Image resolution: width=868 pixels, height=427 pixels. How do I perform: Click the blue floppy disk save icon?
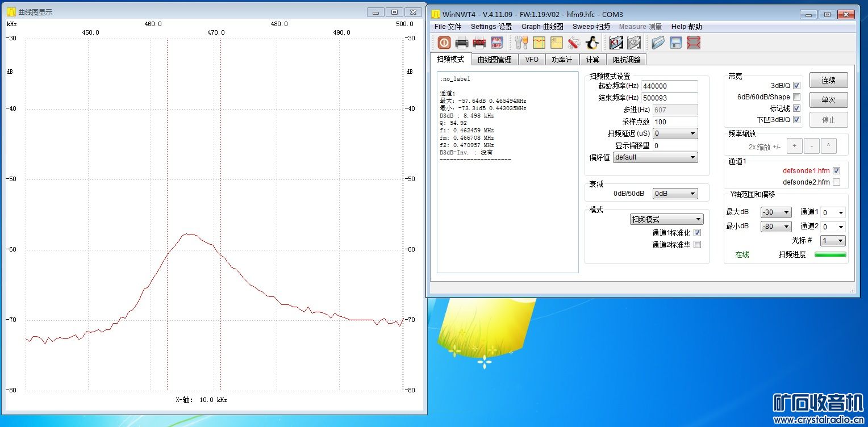tap(675, 43)
